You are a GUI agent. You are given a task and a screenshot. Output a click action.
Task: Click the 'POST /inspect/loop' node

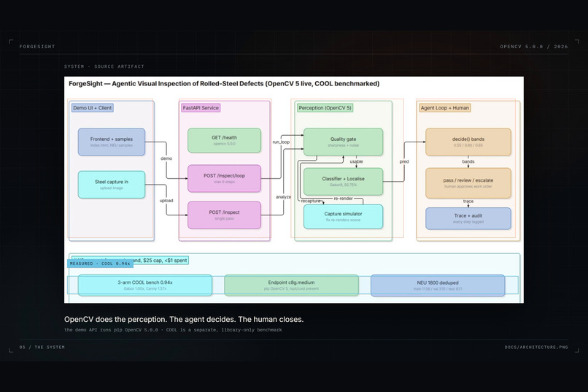tap(224, 179)
